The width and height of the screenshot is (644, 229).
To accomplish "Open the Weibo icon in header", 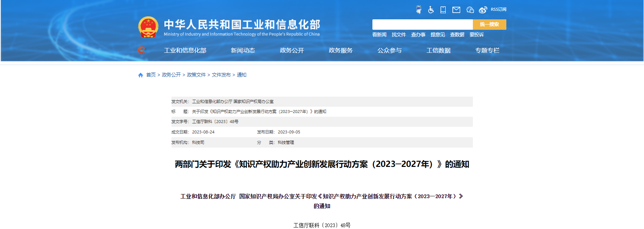I will 483,10.
